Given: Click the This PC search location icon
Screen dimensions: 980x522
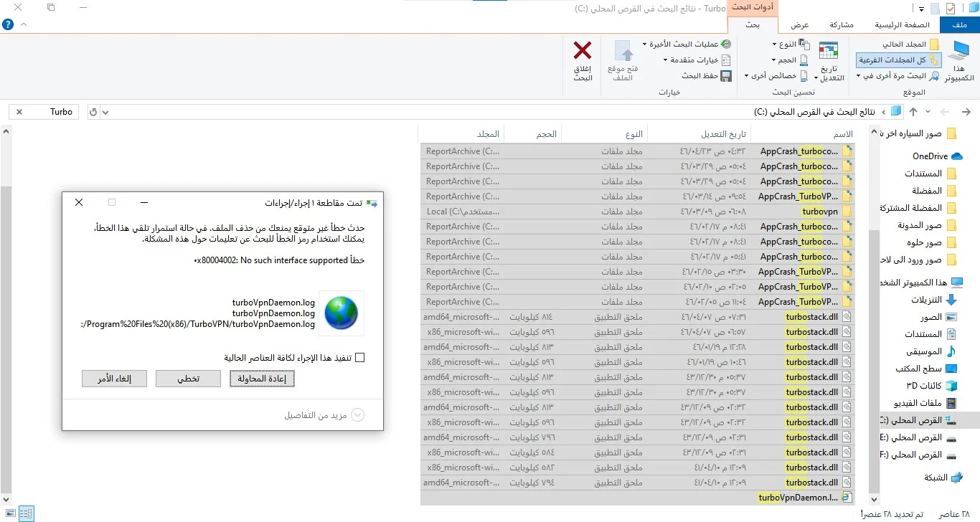Looking at the screenshot, I should 960,61.
